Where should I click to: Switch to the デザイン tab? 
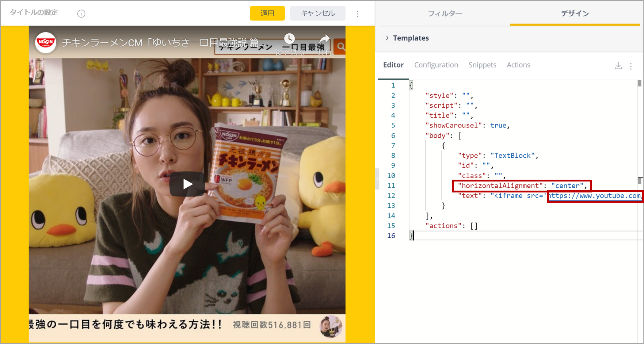coord(575,14)
